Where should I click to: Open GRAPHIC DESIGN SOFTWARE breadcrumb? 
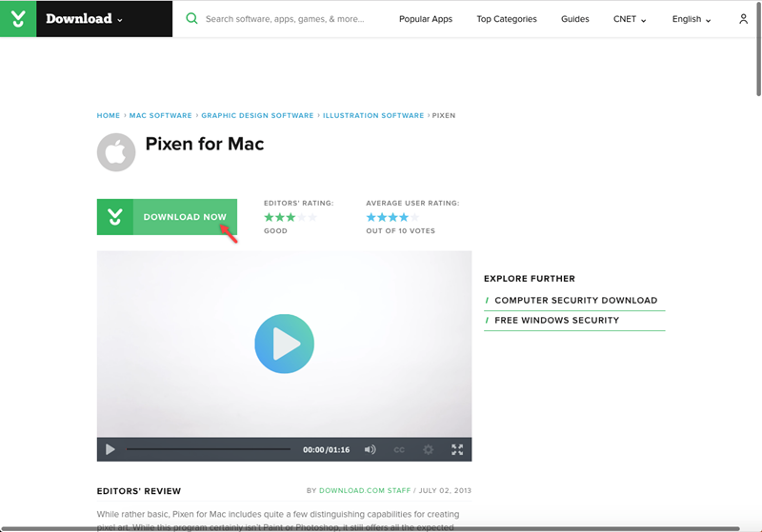coord(257,115)
